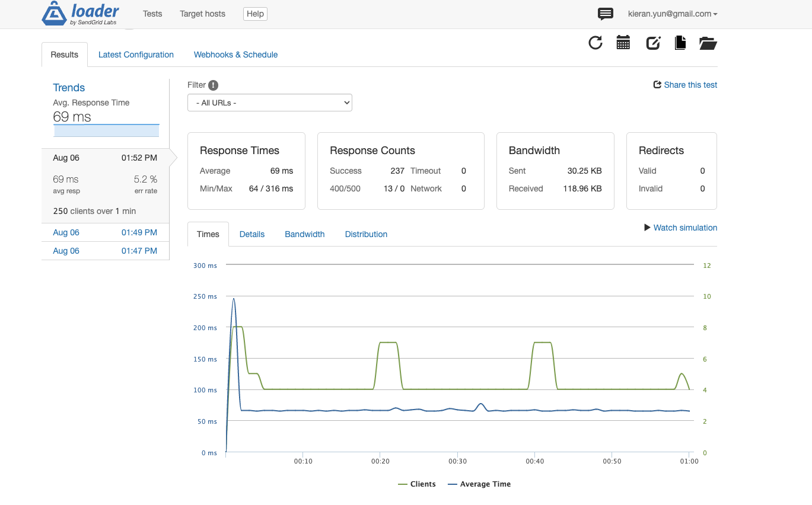The width and height of the screenshot is (812, 505).
Task: Click the play icon beside Watch simulation
Action: click(648, 228)
